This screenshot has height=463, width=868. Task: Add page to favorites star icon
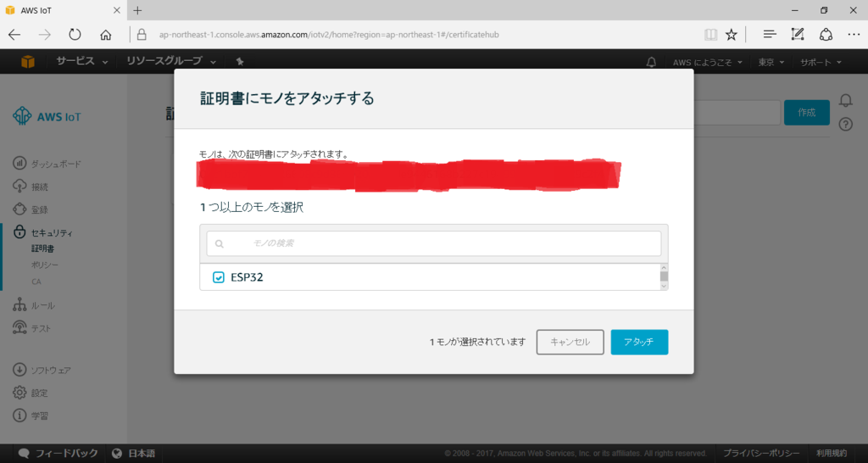click(732, 35)
